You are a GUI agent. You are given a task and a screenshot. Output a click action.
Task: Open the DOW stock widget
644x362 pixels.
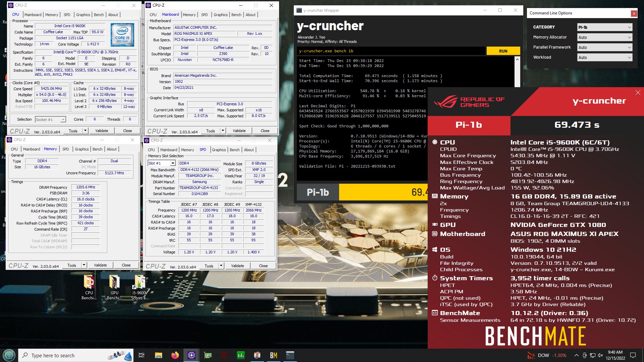click(x=547, y=355)
